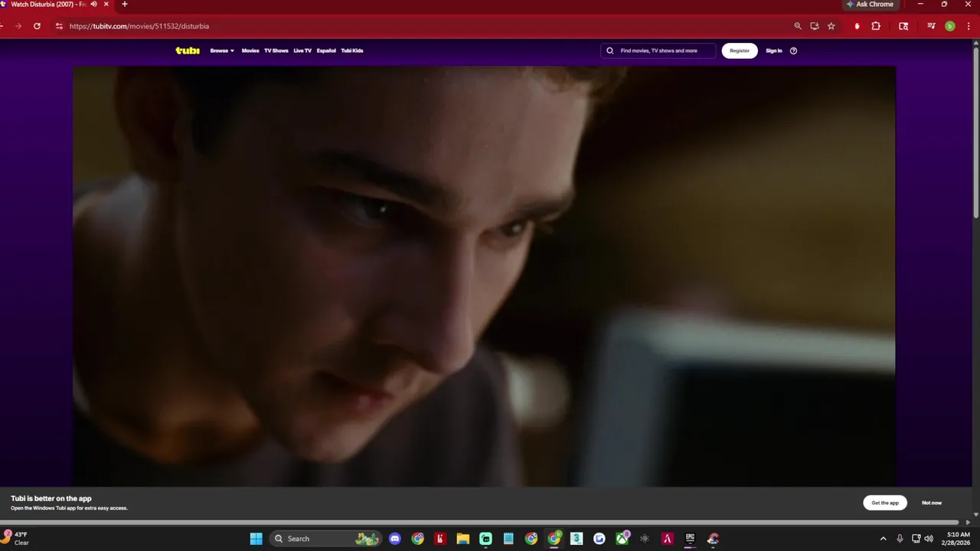Open Live TV
This screenshot has height=551, width=980.
[x=302, y=51]
